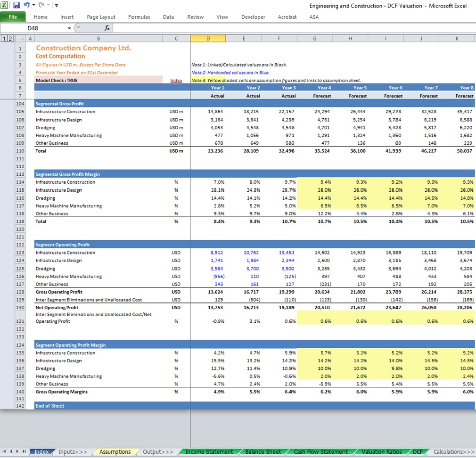Click the Insert Function fx icon
Image resolution: width=476 pixels, height=458 pixels.
(107, 28)
